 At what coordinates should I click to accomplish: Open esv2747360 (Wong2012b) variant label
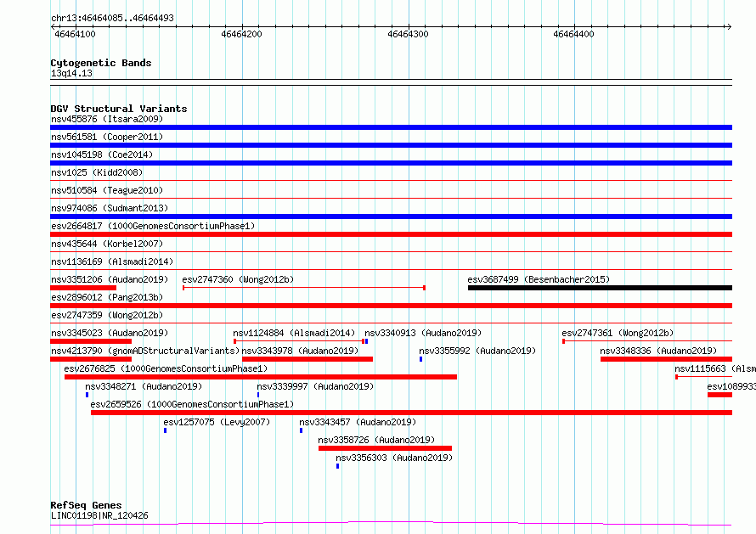click(x=238, y=279)
